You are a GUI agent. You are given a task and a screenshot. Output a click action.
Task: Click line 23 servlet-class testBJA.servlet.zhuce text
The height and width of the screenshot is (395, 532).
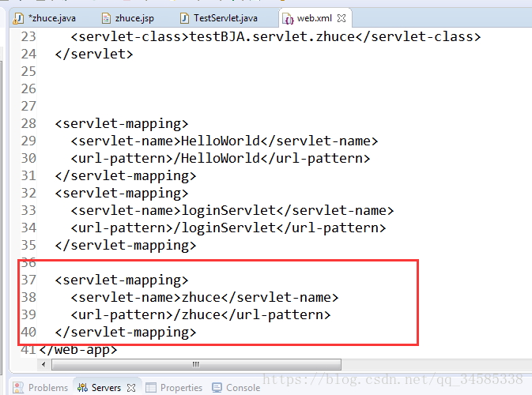(276, 36)
